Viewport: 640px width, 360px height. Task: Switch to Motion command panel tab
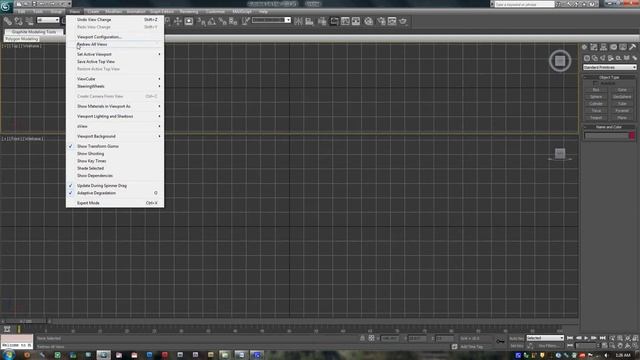(x=613, y=47)
